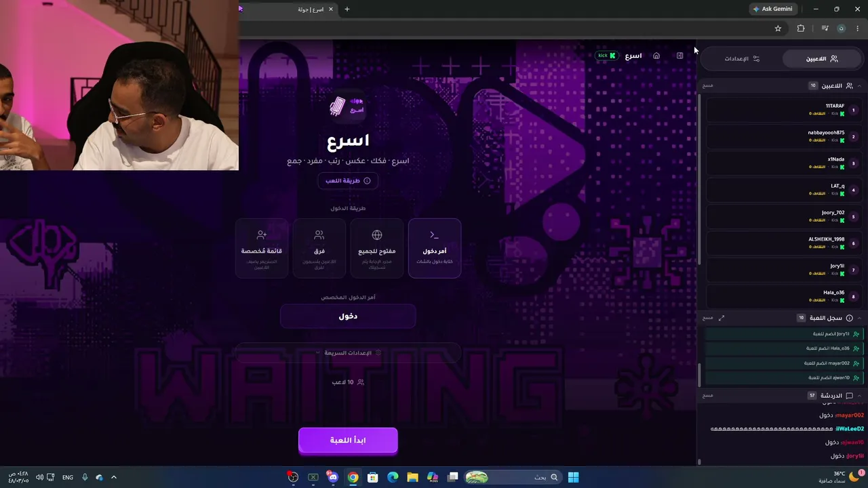Click the اسرع game logo icon

point(347,106)
